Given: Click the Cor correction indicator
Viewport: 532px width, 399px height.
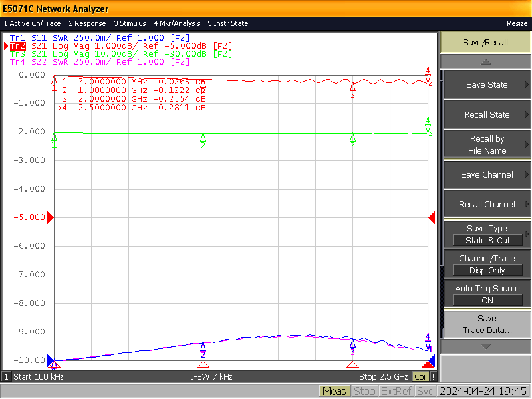Looking at the screenshot, I should (x=420, y=377).
